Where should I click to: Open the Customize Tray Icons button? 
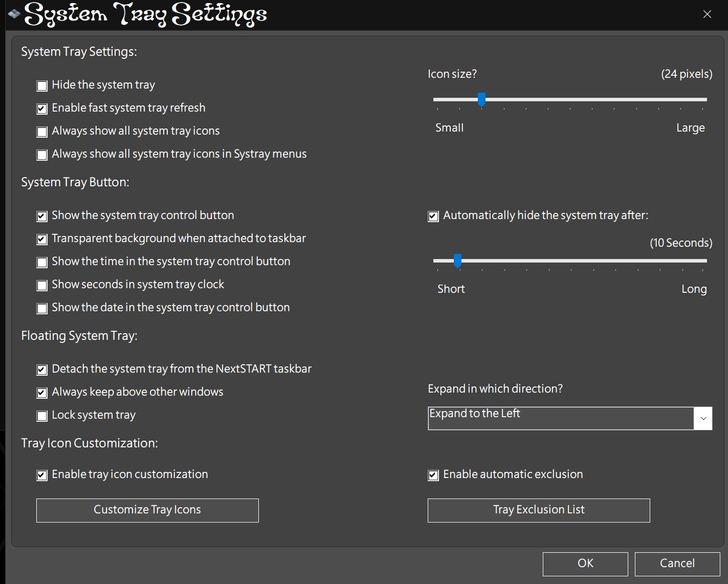[x=147, y=510]
